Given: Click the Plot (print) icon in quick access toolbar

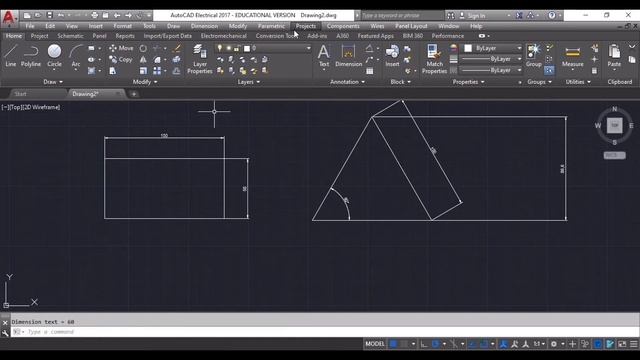Looking at the screenshot, I should 94,15.
